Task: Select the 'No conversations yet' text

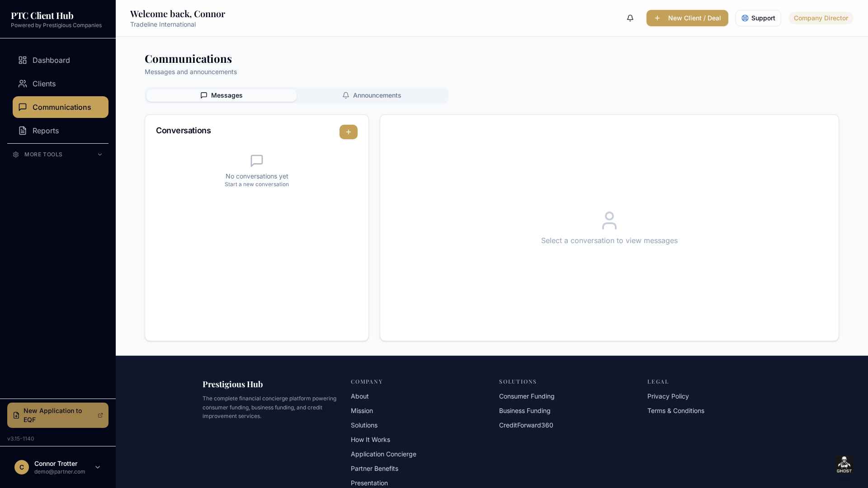Action: tap(257, 176)
